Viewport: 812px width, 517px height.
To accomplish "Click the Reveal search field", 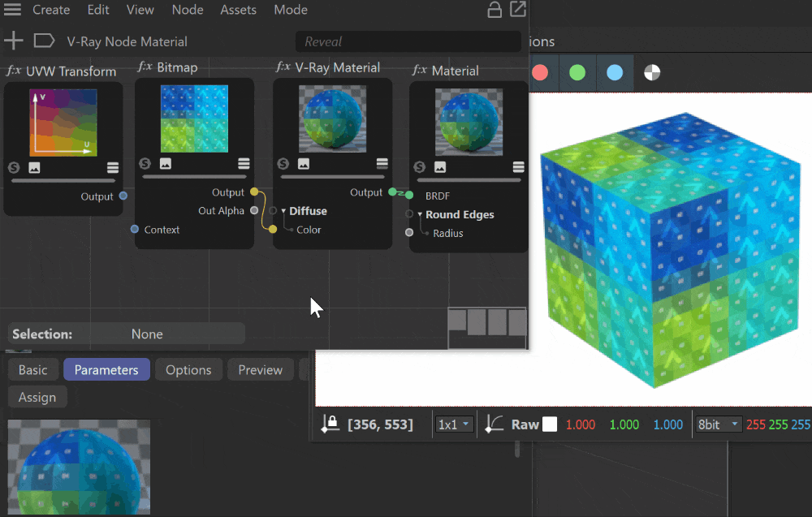I will 408,41.
